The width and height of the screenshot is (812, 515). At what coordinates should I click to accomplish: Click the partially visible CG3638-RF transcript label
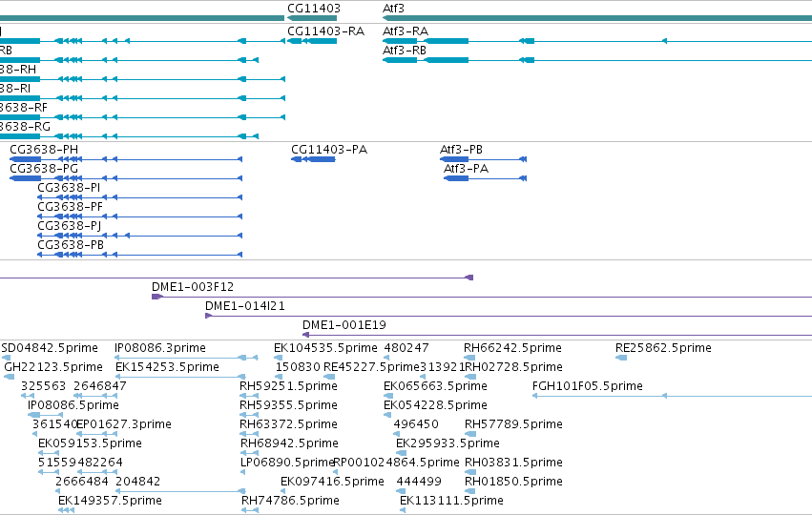(23, 108)
